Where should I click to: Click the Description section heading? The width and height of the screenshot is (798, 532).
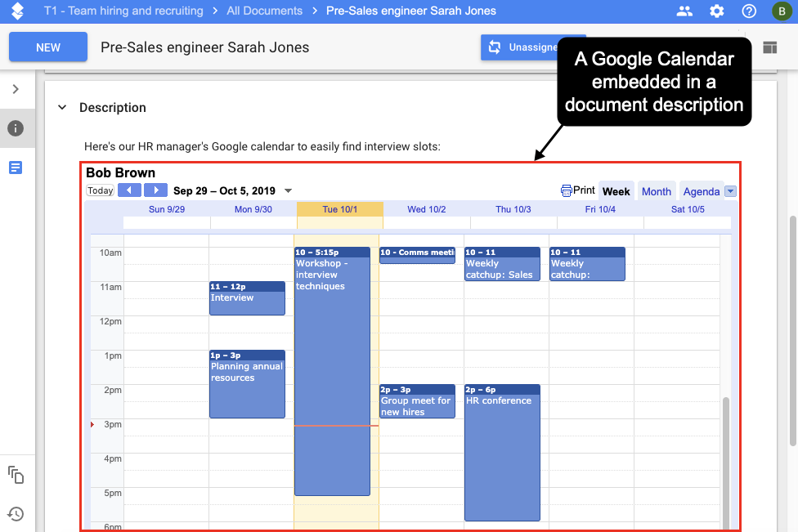click(113, 107)
